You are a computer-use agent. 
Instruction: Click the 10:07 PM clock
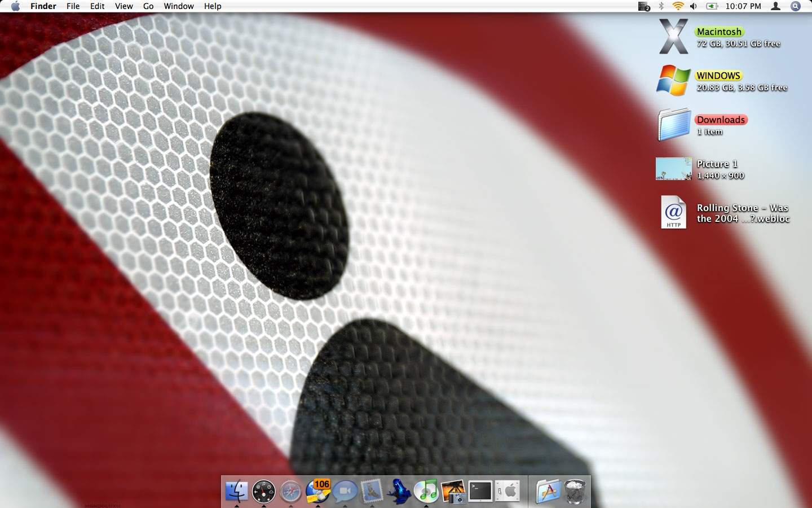[x=743, y=6]
